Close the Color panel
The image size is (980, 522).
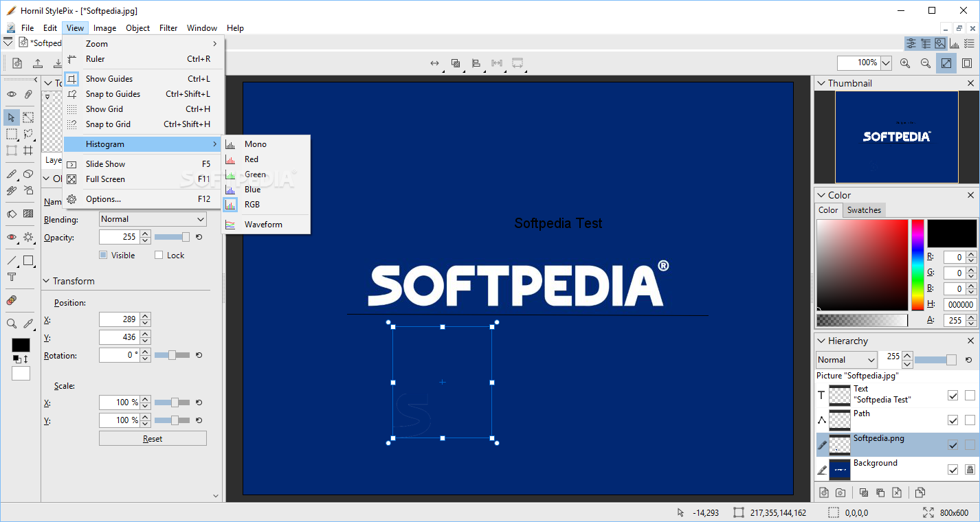pos(971,195)
